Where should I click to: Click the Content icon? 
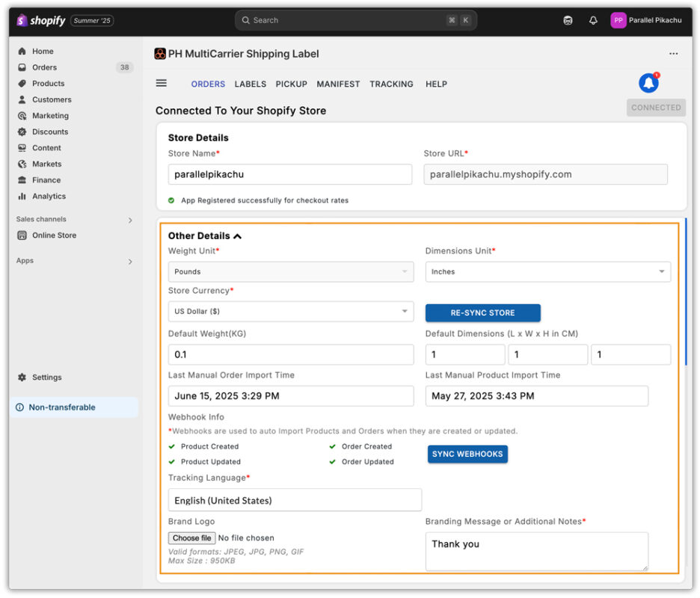22,148
